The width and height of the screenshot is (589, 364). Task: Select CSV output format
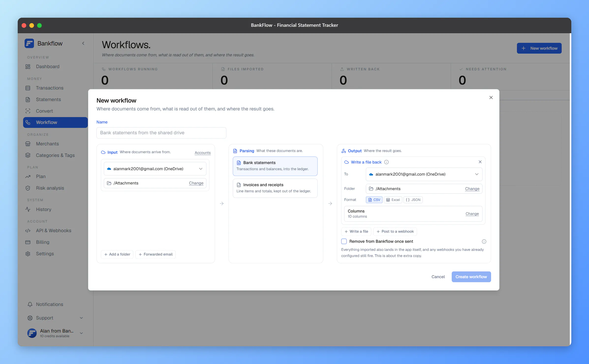point(374,200)
